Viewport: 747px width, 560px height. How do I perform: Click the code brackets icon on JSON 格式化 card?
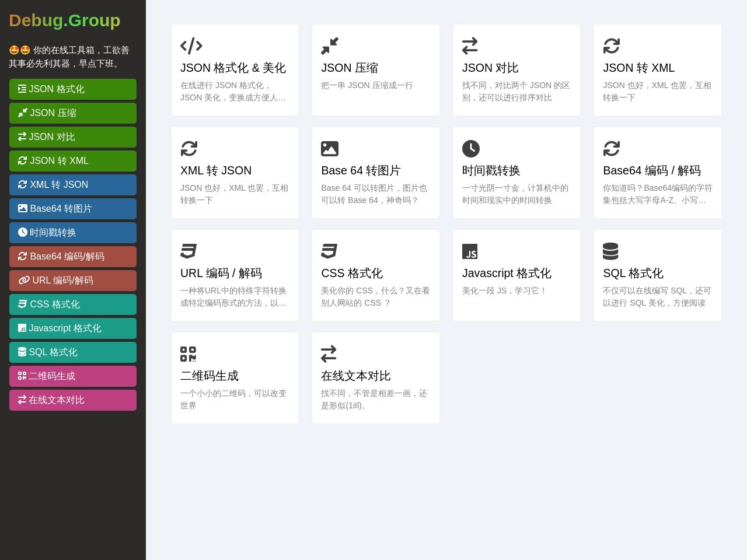coord(191,45)
